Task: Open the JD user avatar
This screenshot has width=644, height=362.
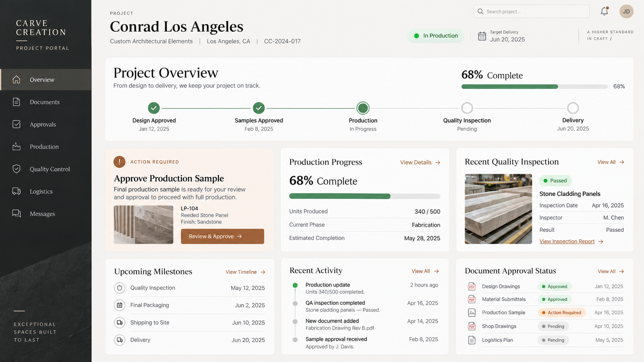Action: pos(626,11)
